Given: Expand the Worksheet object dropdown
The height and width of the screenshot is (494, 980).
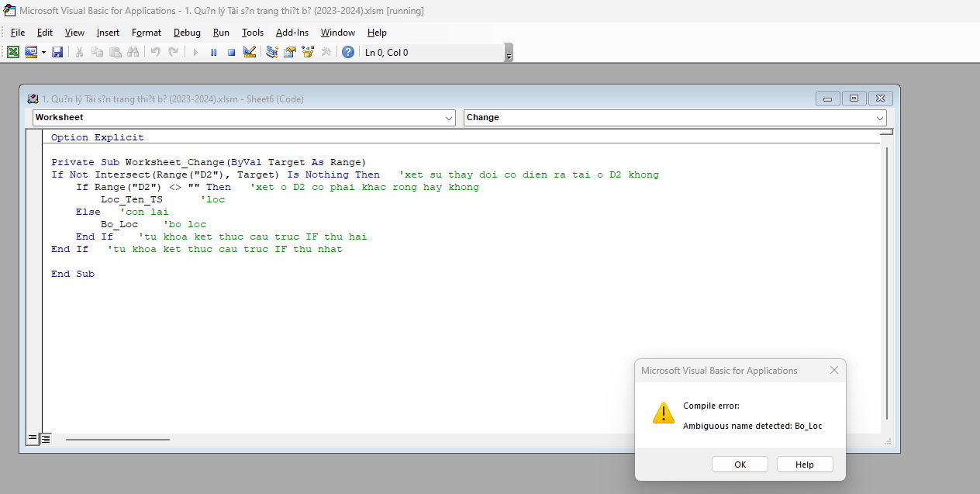Looking at the screenshot, I should tap(449, 118).
